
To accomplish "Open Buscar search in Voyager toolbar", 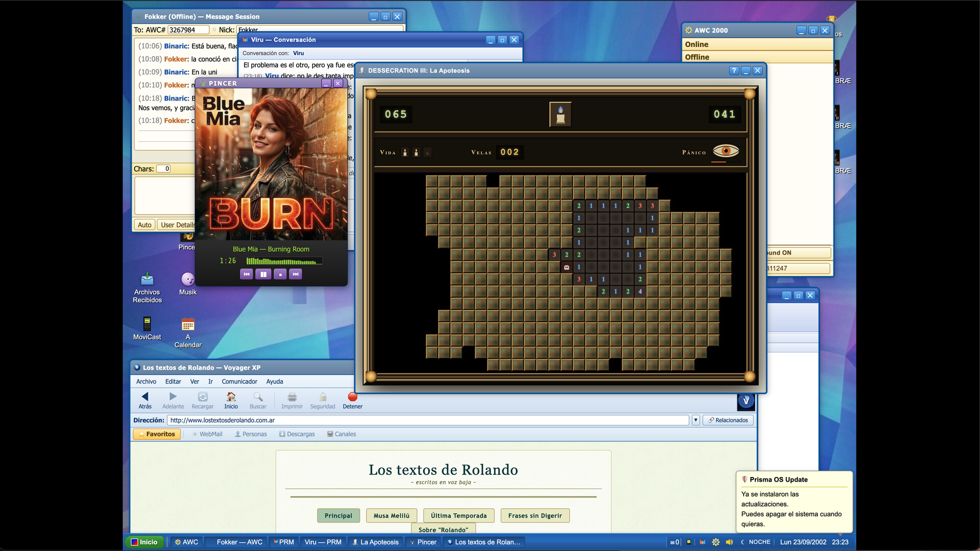I will point(258,400).
